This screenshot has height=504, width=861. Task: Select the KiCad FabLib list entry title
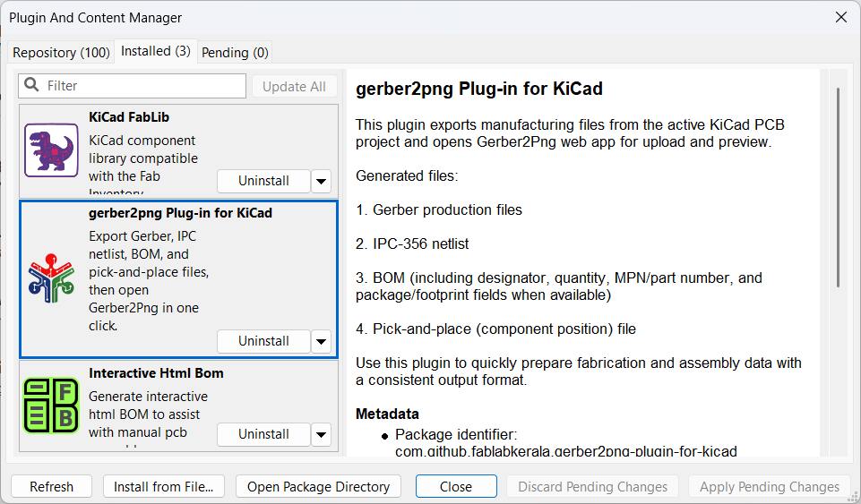129,117
